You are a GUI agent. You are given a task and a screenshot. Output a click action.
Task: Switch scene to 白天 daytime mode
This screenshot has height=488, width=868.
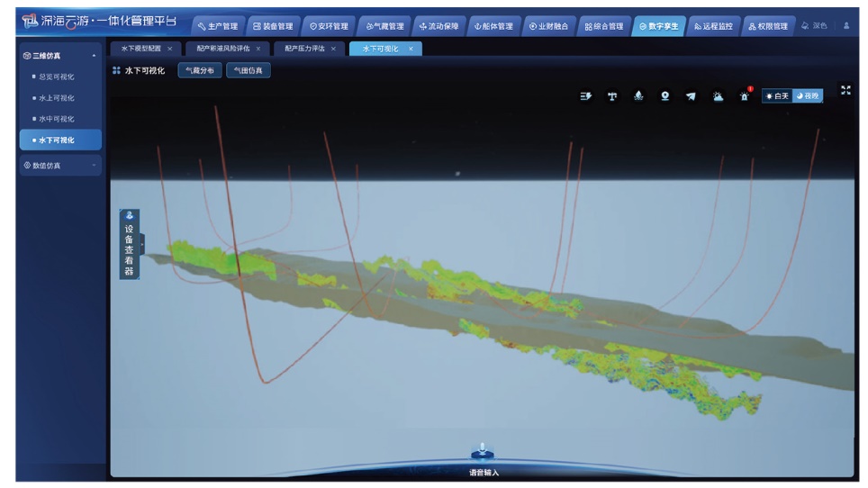pyautogui.click(x=776, y=95)
